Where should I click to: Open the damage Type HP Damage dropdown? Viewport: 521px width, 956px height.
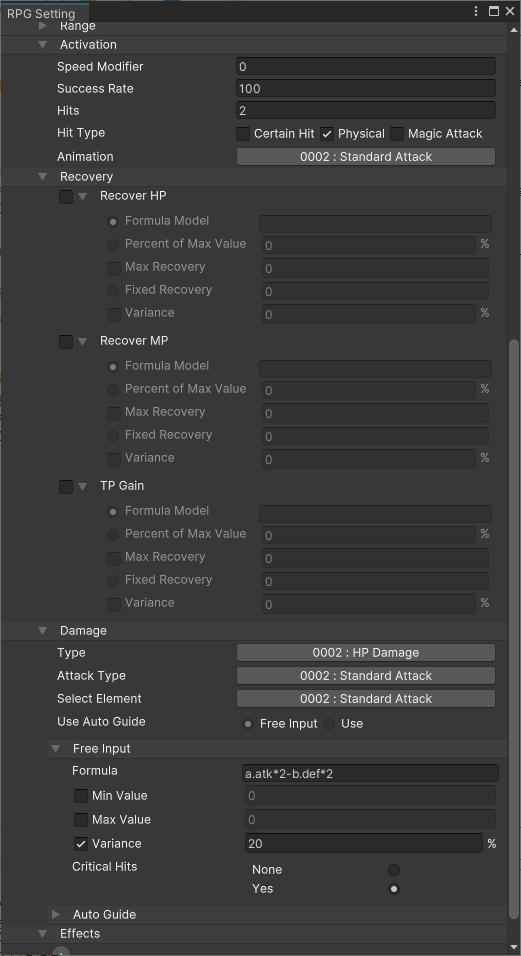pos(366,653)
